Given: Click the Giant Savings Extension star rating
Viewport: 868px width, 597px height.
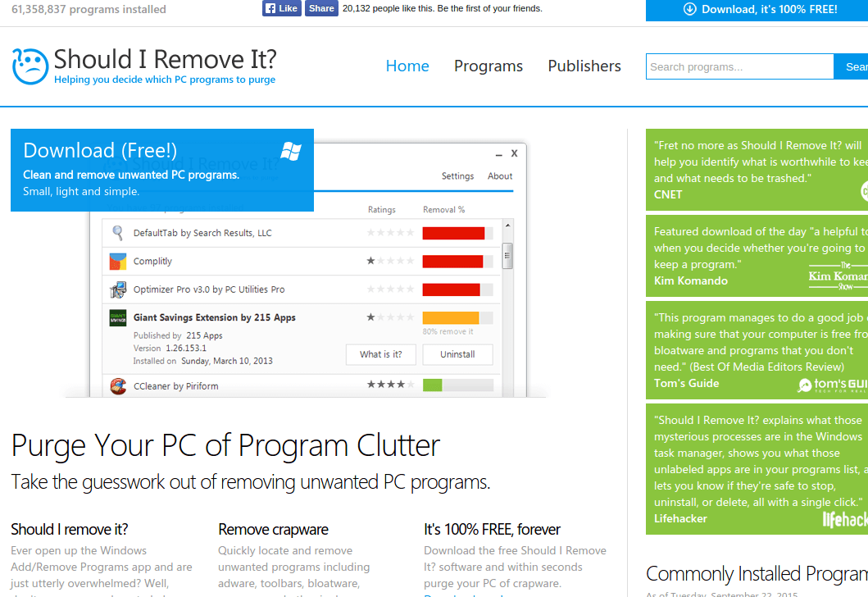Looking at the screenshot, I should (390, 317).
